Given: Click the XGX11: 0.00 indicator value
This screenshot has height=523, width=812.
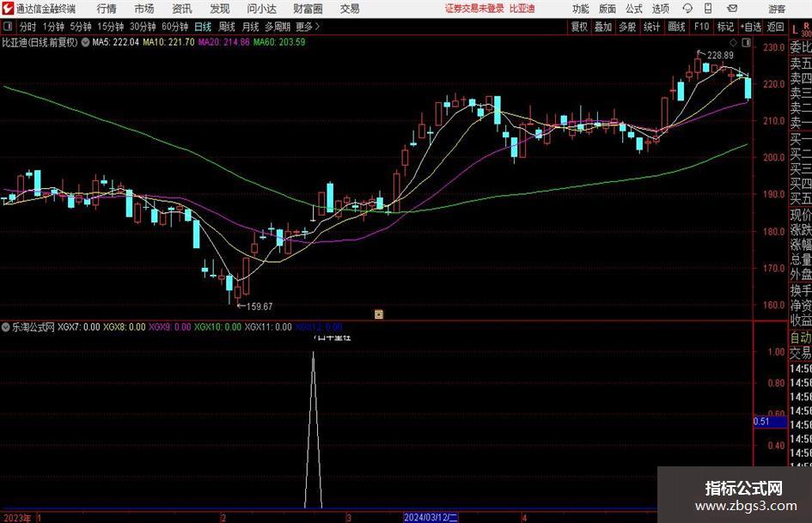Looking at the screenshot, I should (x=268, y=327).
